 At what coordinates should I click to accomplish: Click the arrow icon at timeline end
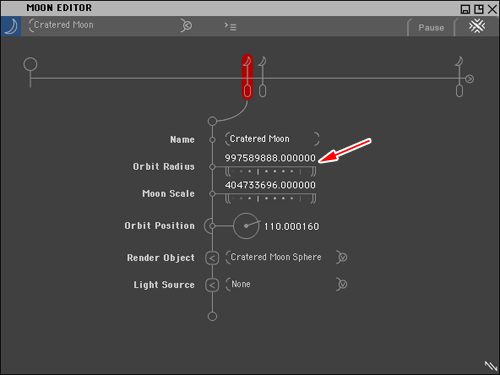coord(470,79)
